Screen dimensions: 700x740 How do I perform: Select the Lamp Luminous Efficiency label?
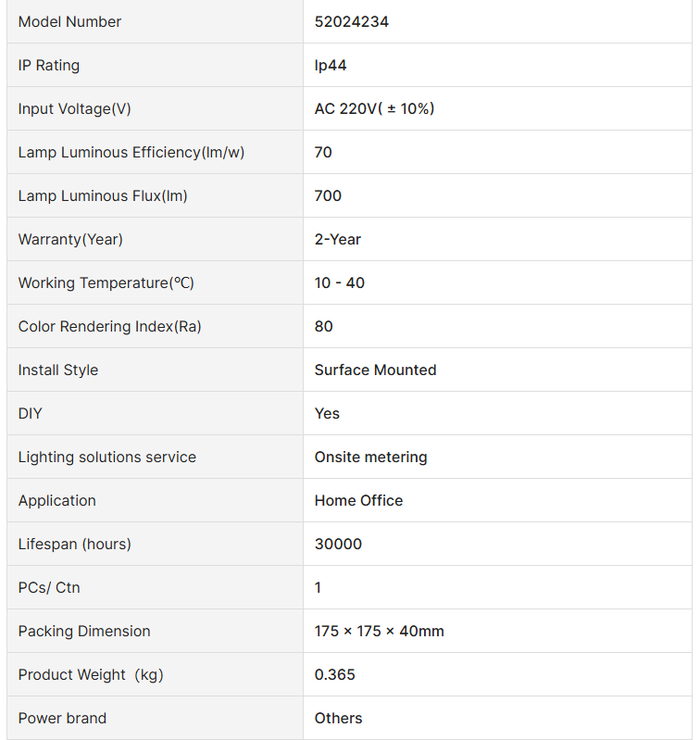131,153
